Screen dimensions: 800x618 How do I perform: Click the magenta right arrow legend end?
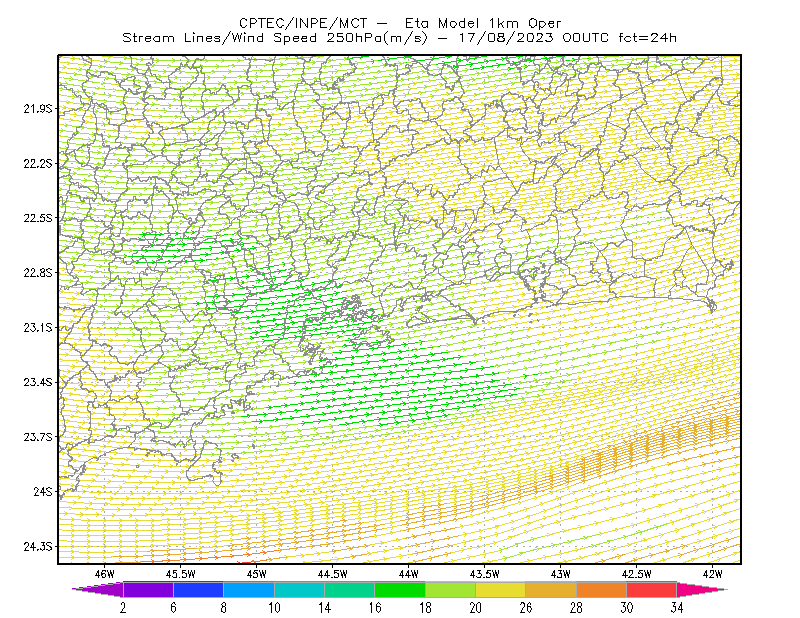702,589
